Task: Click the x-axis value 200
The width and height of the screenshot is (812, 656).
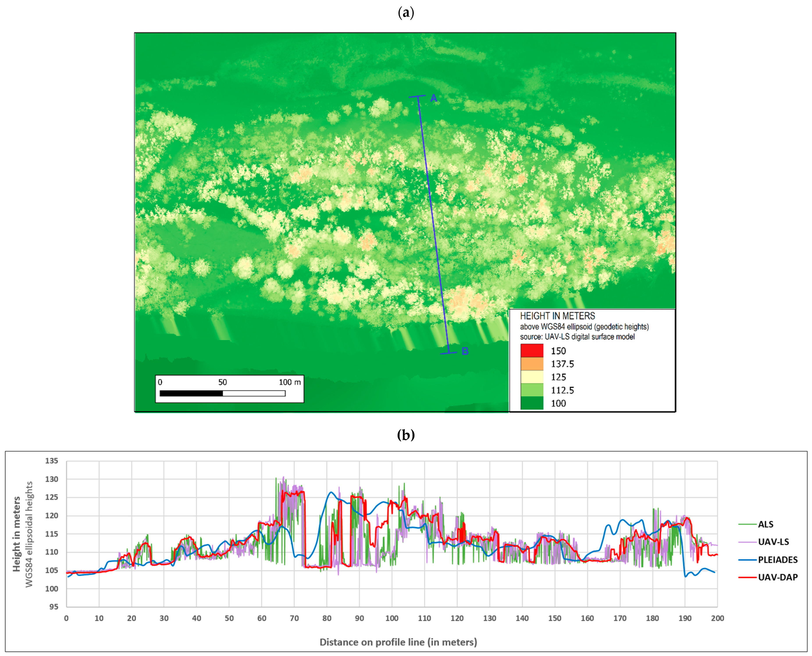Action: (718, 618)
